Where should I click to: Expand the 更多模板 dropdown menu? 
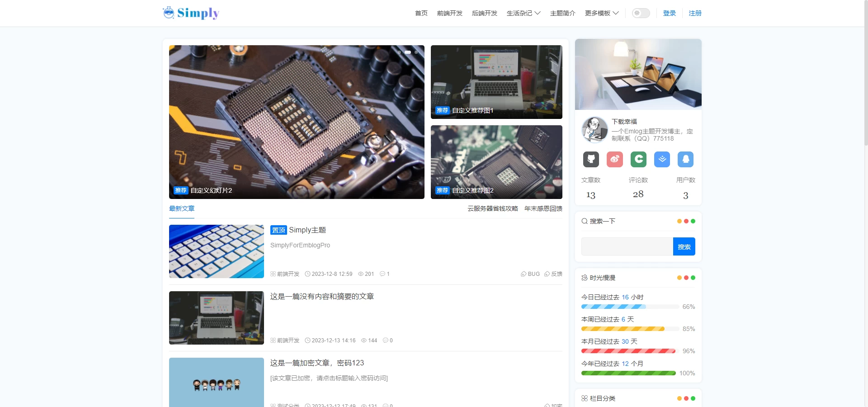pyautogui.click(x=602, y=13)
